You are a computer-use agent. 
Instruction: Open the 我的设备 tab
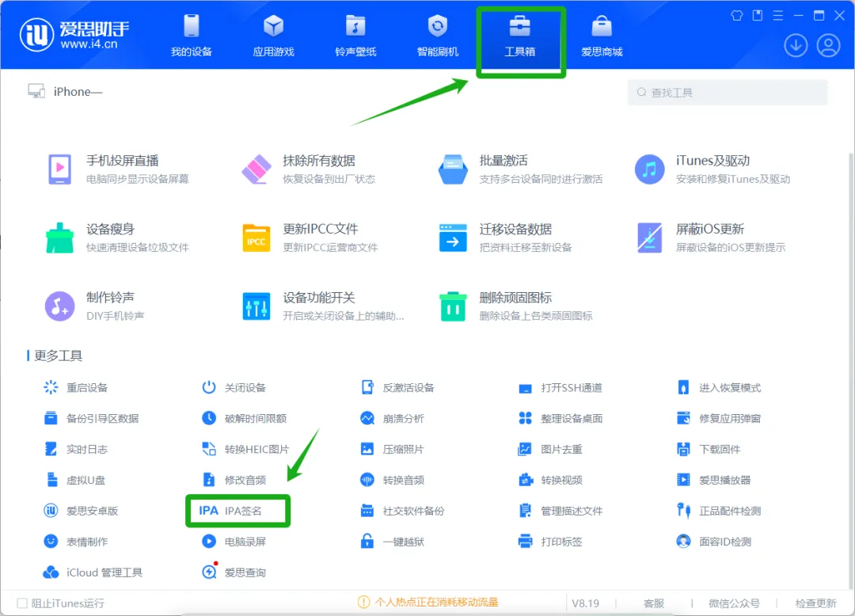click(x=192, y=36)
